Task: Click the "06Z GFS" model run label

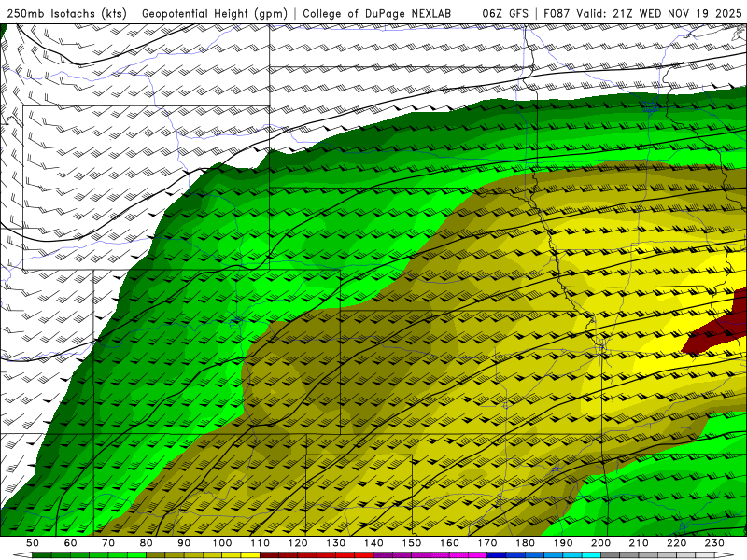Action: [505, 14]
